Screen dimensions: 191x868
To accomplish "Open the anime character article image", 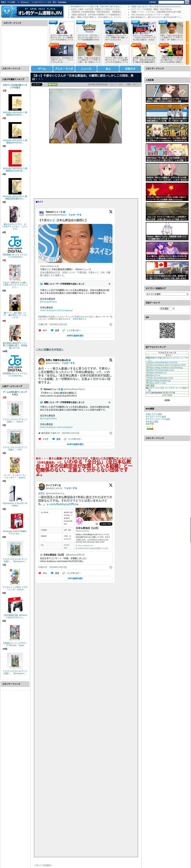I will point(85,116).
